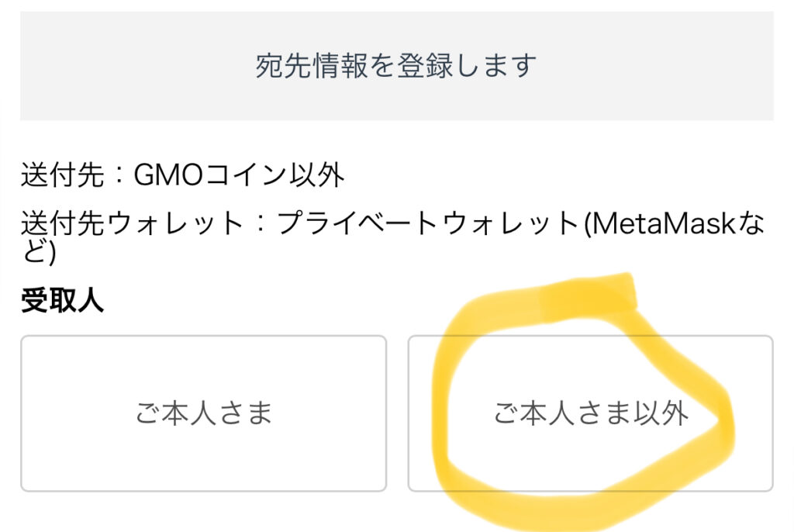Choose yourself as the recipient
The image size is (794, 532).
click(x=203, y=413)
